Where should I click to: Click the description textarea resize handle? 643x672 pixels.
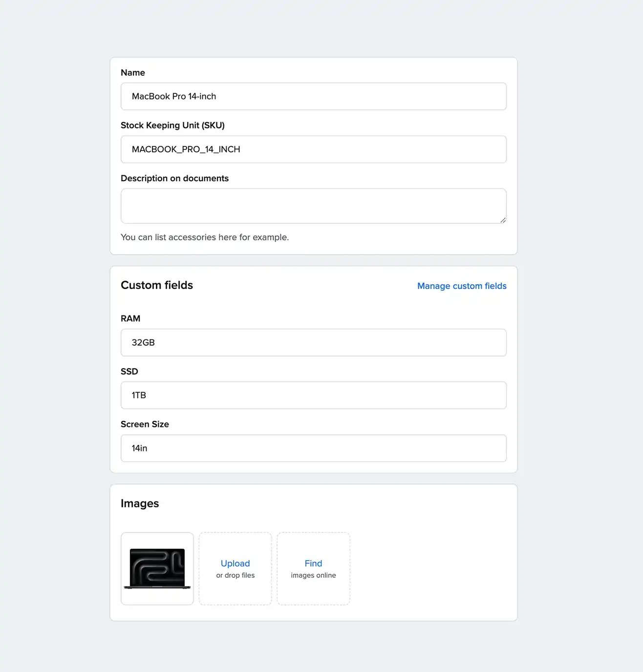[x=503, y=220]
